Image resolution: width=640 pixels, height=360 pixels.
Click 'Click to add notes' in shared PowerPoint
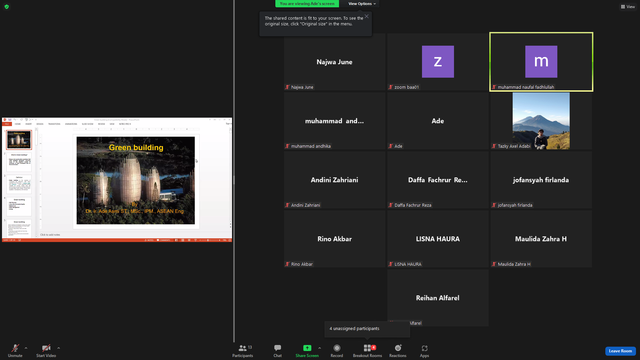(x=50, y=235)
